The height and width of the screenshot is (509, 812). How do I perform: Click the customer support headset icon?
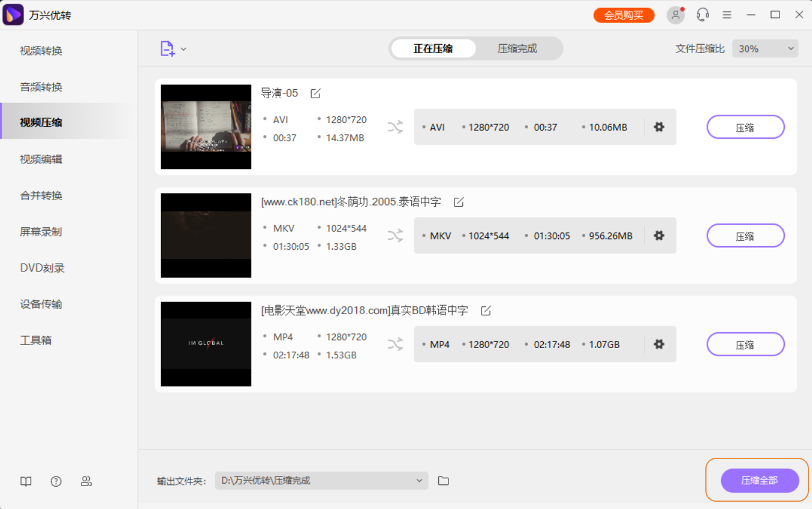pyautogui.click(x=702, y=15)
